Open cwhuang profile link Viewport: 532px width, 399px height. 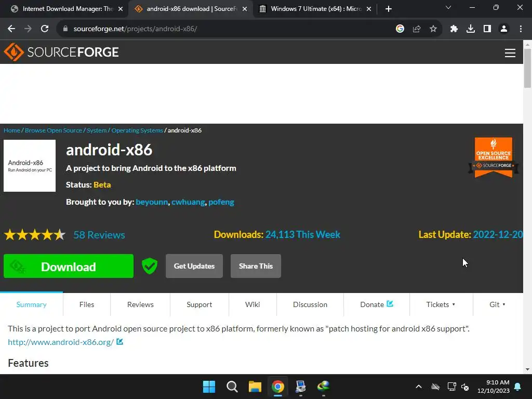188,202
